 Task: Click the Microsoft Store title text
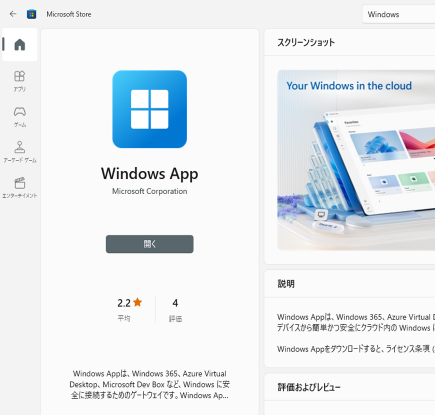coord(69,14)
